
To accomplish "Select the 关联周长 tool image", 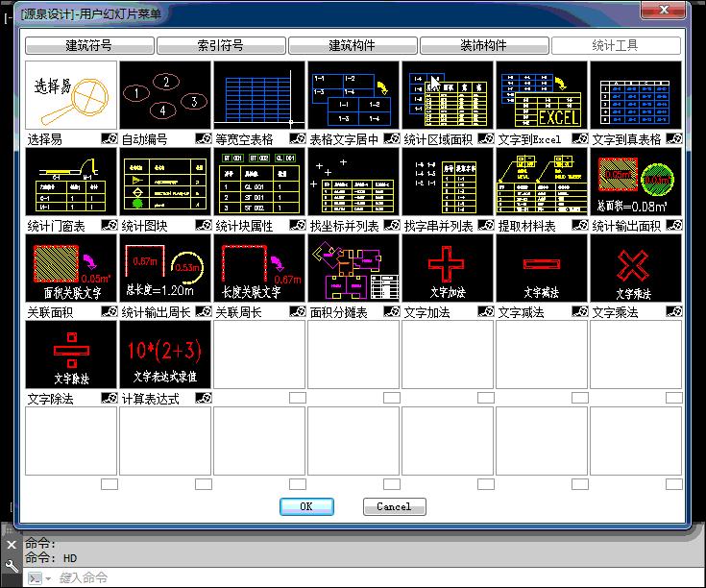I will coord(259,268).
